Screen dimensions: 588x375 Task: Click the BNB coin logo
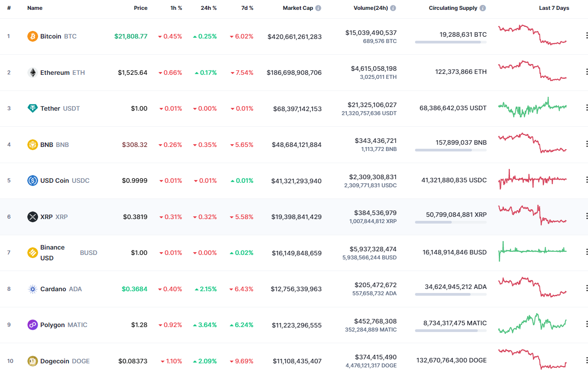(x=32, y=144)
